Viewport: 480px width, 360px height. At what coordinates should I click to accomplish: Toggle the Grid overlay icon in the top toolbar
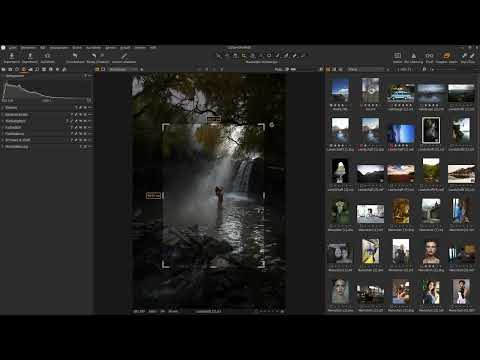(397, 56)
